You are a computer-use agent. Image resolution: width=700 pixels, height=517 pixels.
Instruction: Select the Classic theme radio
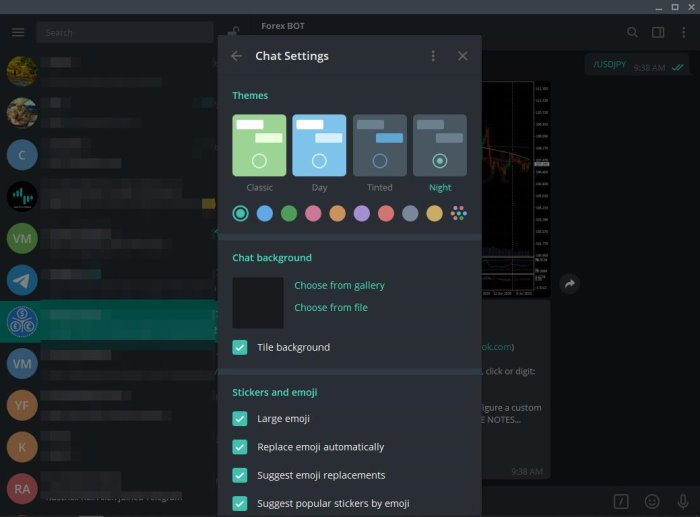(259, 161)
